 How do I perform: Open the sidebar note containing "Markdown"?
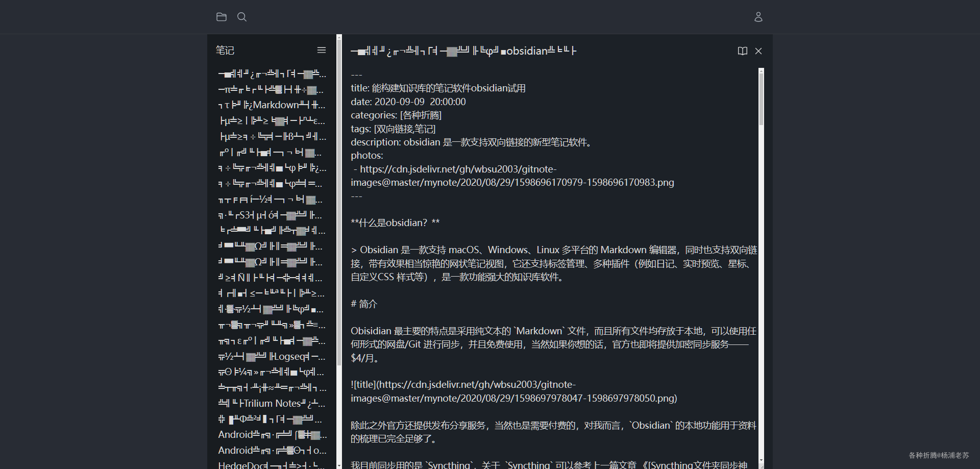tap(272, 105)
